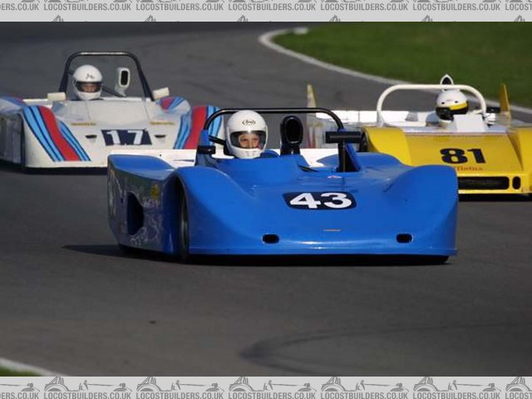Click the white car's side mirror
Image resolution: width=532 pixels, height=399 pixels.
click(x=123, y=79)
